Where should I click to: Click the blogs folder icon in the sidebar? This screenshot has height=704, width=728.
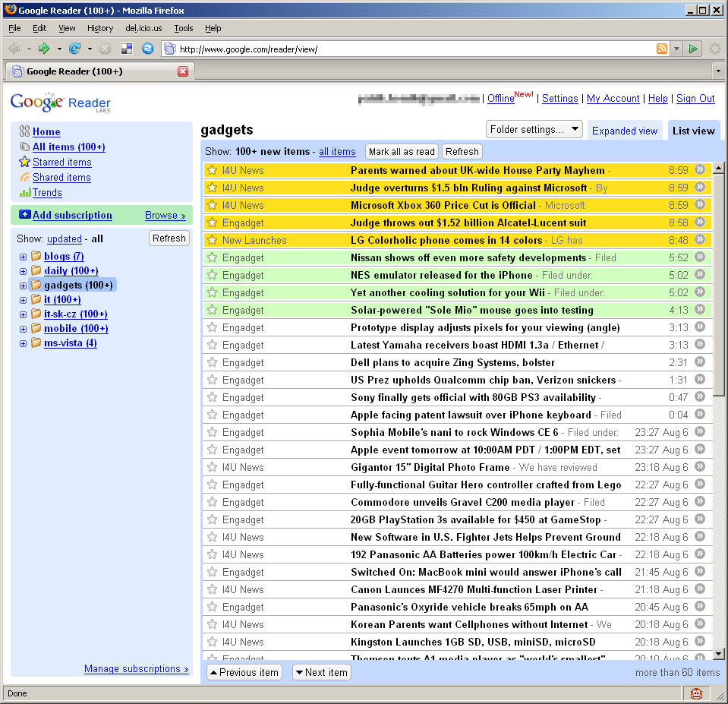[36, 256]
